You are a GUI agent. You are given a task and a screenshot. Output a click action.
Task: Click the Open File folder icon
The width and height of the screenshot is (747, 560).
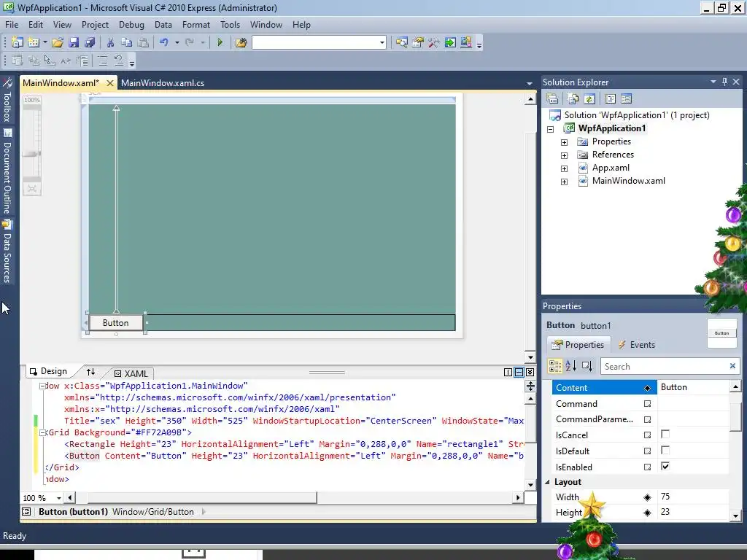(x=58, y=42)
